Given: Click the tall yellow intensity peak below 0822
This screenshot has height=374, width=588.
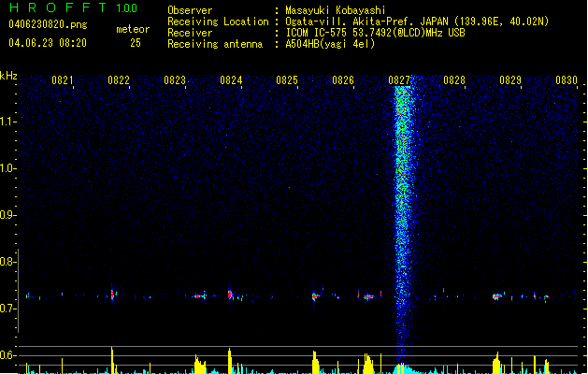Looking at the screenshot, I should pos(112,360).
